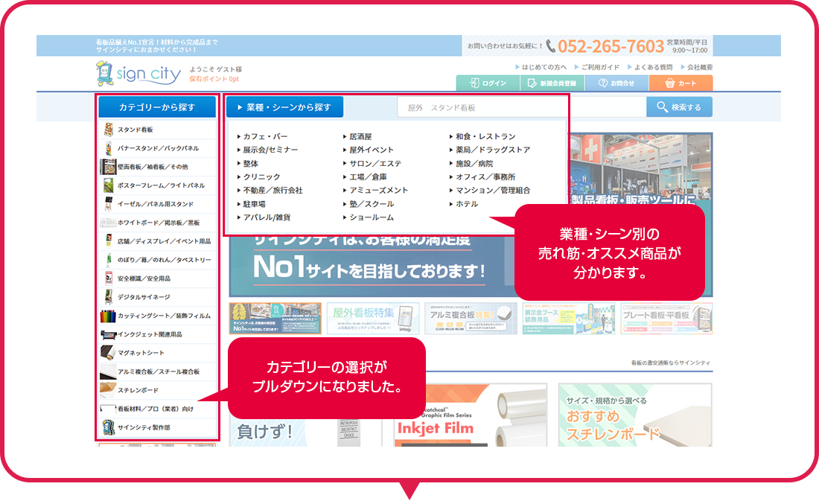
Task: Click the question mark icon on お問合せ
Action: 604,82
